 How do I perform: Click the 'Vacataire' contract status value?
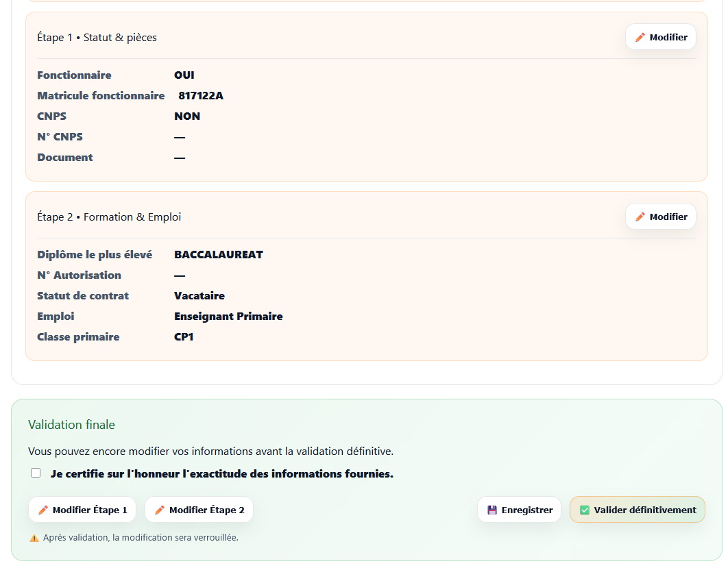(199, 296)
